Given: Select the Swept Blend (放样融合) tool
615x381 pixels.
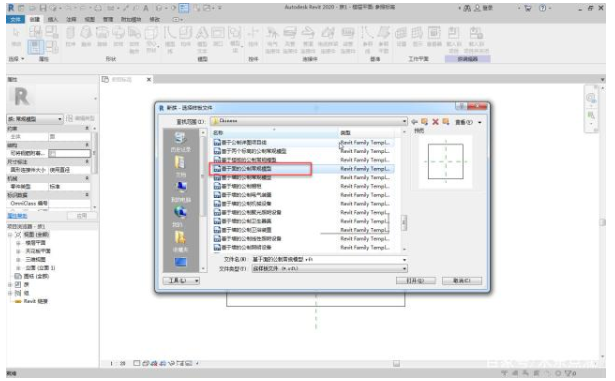Looking at the screenshot, I should click(x=134, y=39).
